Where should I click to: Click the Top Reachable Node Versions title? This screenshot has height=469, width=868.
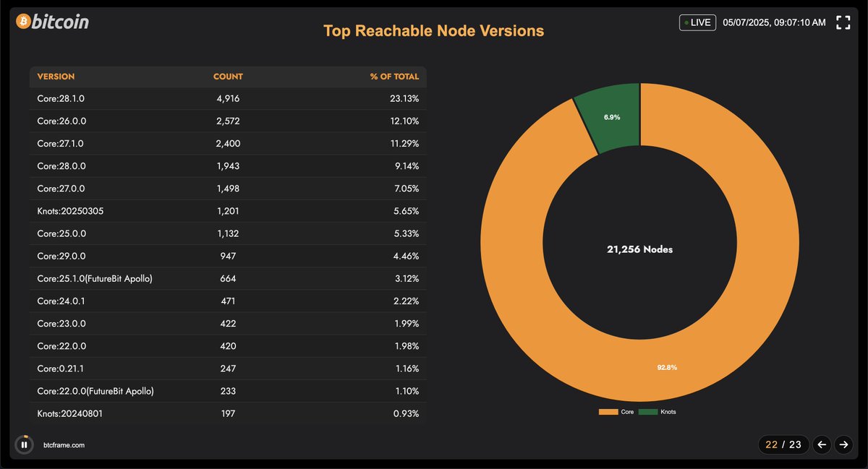pos(433,30)
